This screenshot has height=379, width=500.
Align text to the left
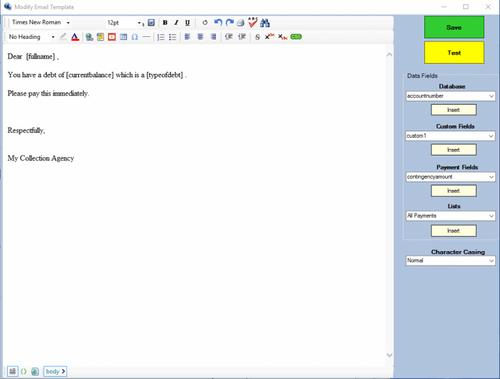[187, 37]
